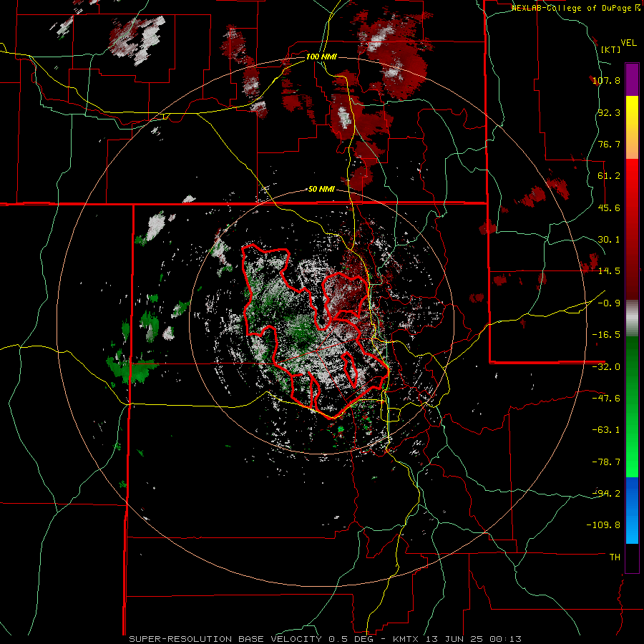The width and height of the screenshot is (644, 644).
Task: Select the 92.3 legend value
Action: 609,112
